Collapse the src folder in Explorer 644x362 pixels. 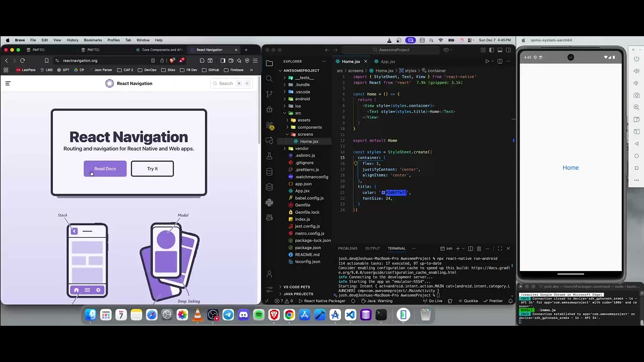tap(298, 113)
